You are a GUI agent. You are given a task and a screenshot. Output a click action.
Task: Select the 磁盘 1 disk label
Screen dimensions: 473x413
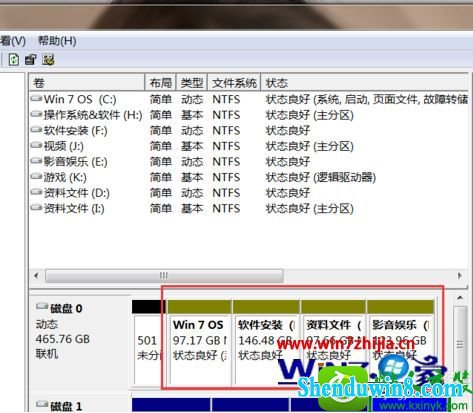(x=66, y=406)
